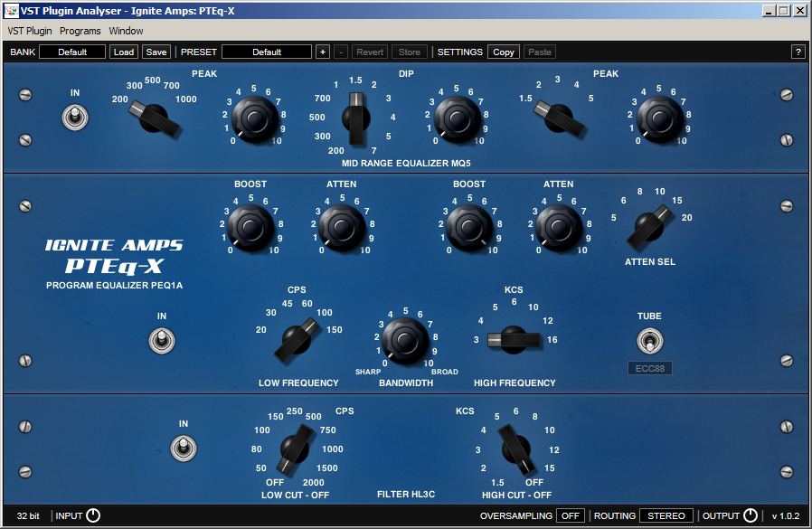Click the v 1.0.2 version label
Image resolution: width=812 pixels, height=529 pixels.
pyautogui.click(x=786, y=516)
